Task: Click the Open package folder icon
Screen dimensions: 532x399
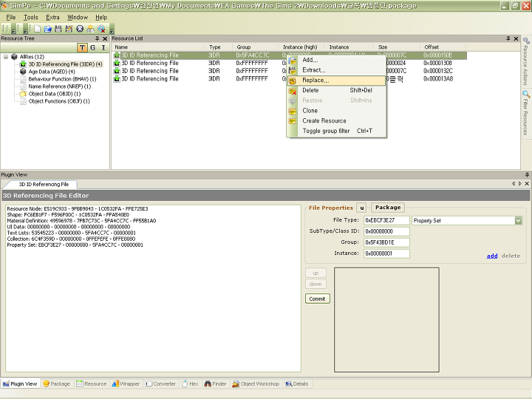Action: [48, 29]
